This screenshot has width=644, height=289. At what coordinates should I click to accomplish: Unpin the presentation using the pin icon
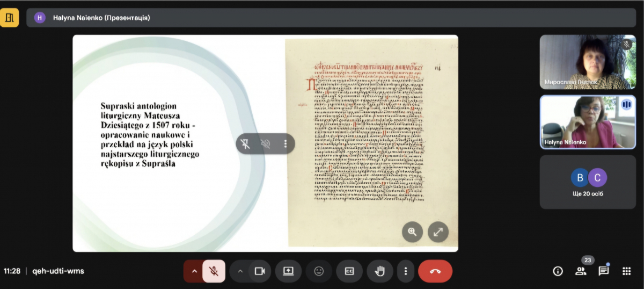pos(245,143)
